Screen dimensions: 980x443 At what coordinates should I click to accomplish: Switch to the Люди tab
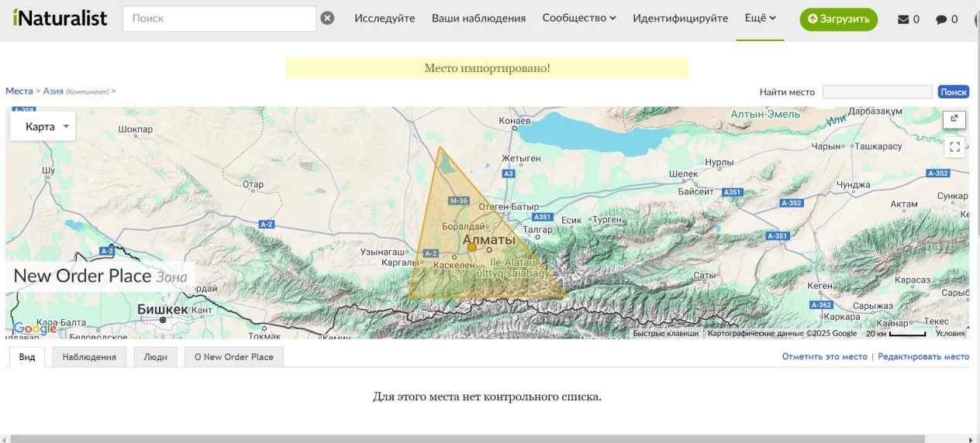(155, 357)
